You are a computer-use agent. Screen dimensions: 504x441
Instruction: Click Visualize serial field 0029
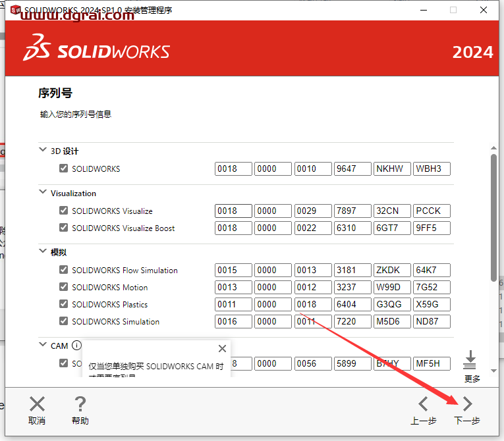point(313,211)
